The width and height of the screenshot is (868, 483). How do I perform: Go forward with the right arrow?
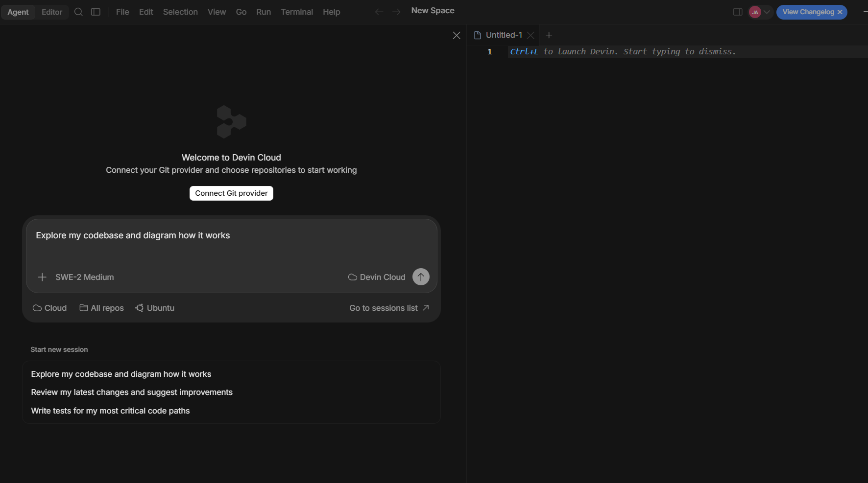pos(396,12)
